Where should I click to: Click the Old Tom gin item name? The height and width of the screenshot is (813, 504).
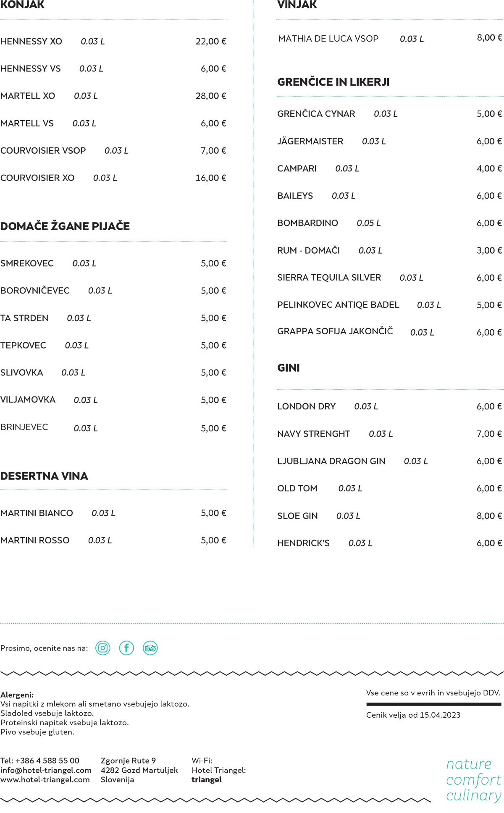pos(297,488)
